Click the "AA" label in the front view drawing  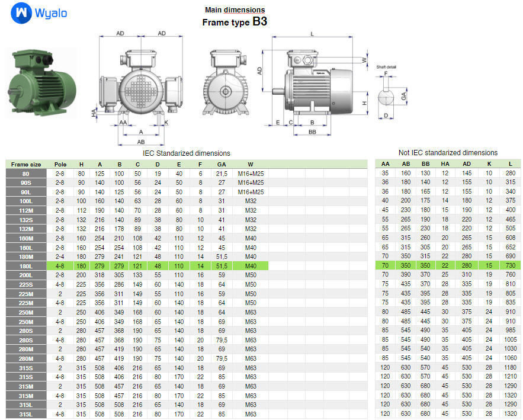point(123,123)
